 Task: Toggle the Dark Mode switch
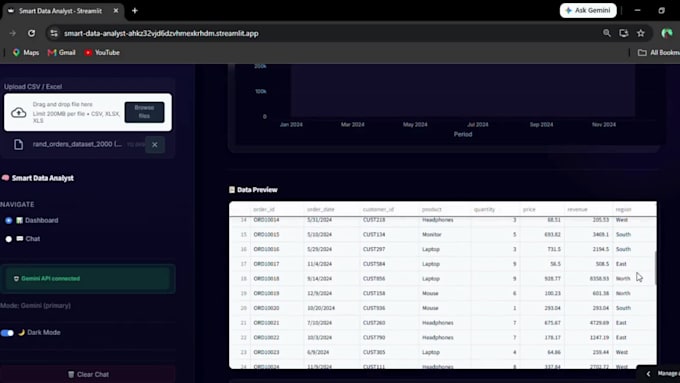(x=7, y=333)
